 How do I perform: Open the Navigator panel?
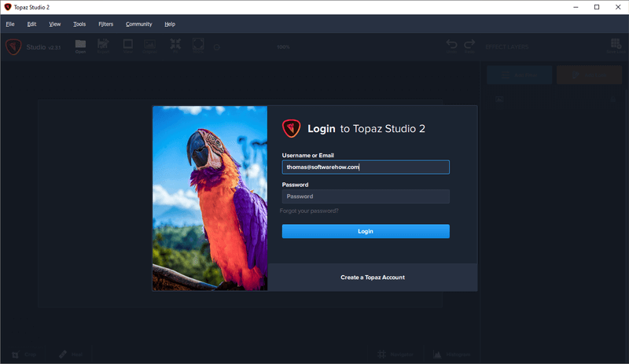395,355
